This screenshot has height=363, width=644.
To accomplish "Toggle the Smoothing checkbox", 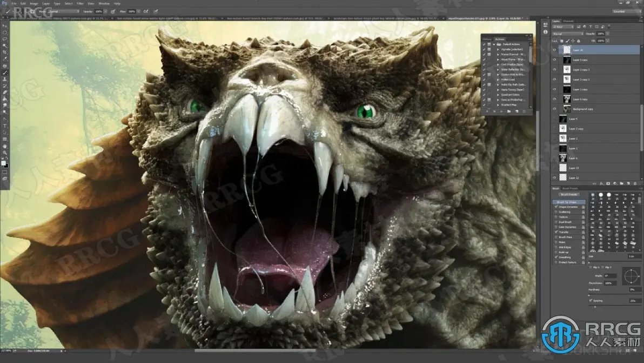I will coord(556,258).
